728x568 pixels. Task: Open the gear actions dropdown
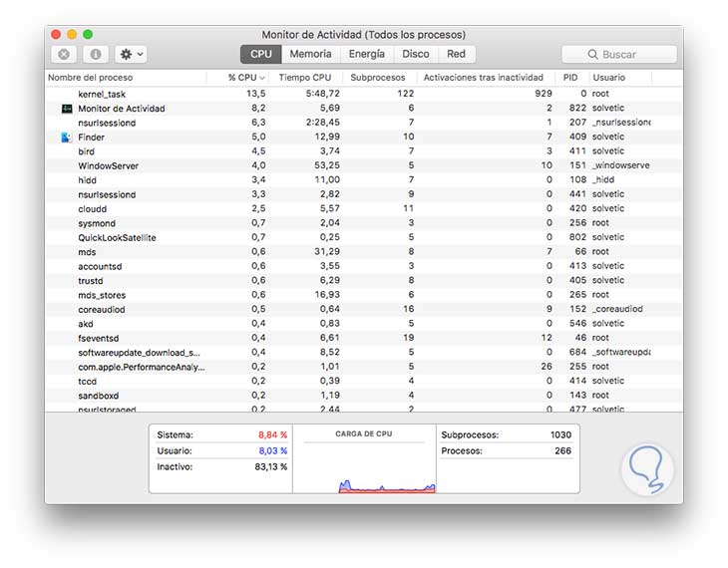pos(132,54)
